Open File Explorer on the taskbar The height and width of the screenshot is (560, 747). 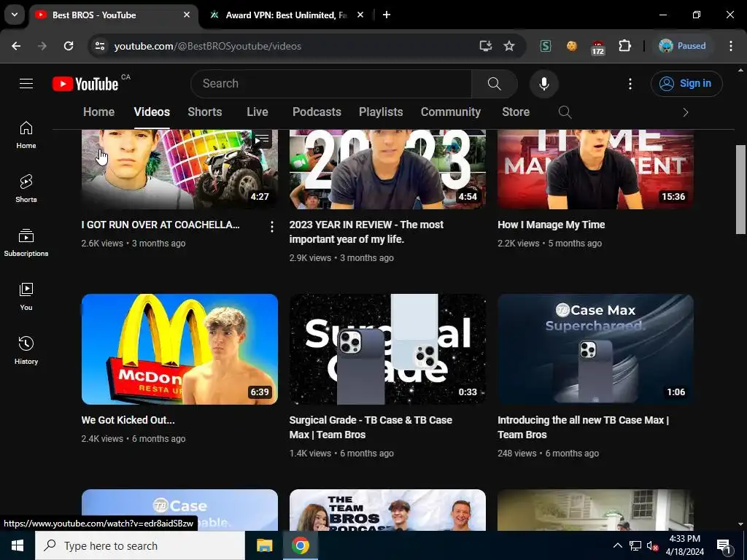point(264,545)
